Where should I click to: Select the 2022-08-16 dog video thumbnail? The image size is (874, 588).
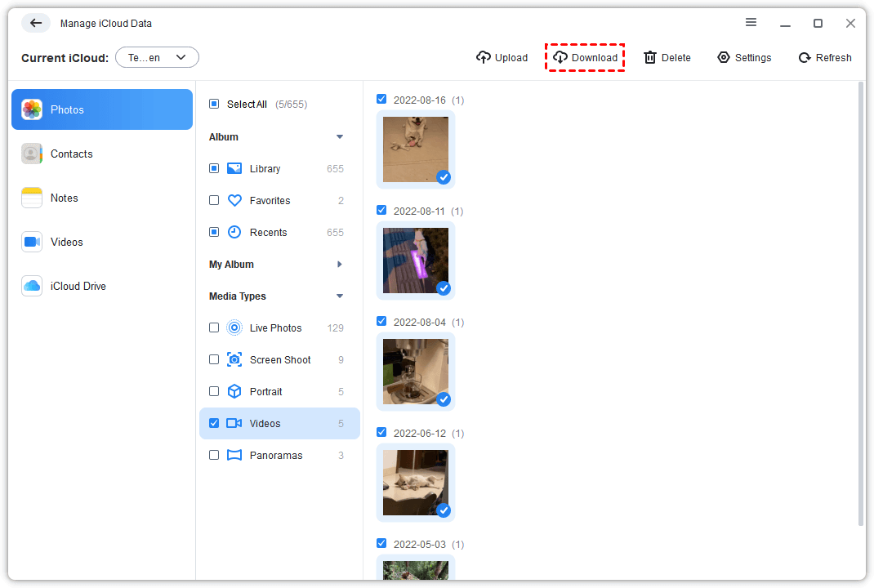click(416, 149)
